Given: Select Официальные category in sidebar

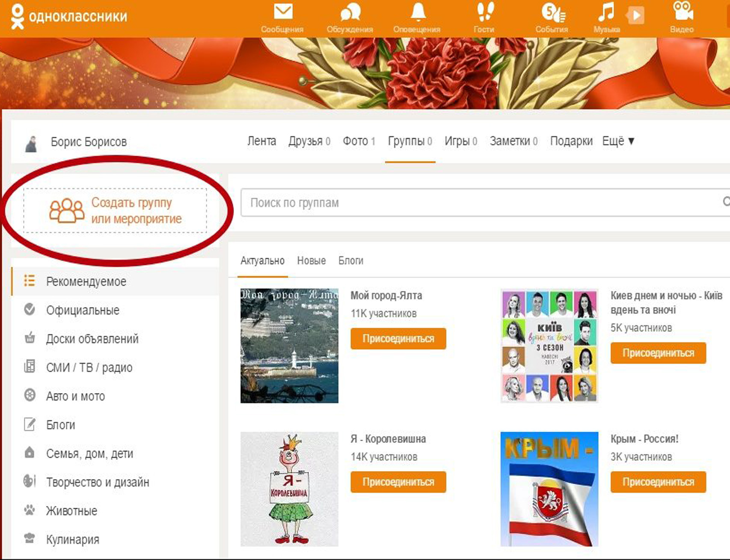Looking at the screenshot, I should (83, 310).
